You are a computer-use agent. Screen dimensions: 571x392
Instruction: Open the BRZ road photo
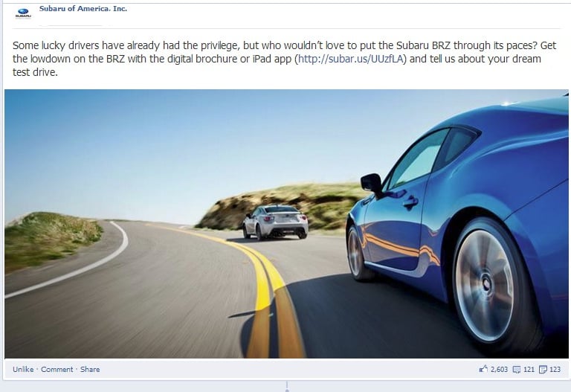point(286,224)
